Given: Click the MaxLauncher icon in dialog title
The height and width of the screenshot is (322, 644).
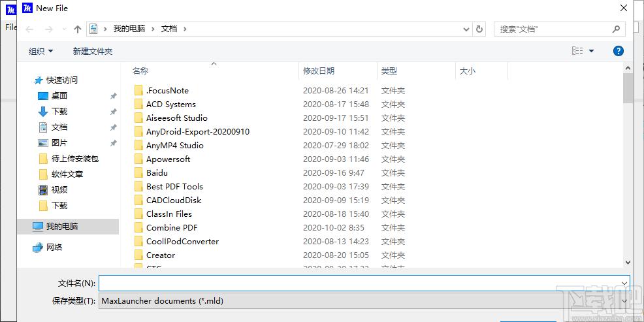Looking at the screenshot, I should [27, 8].
